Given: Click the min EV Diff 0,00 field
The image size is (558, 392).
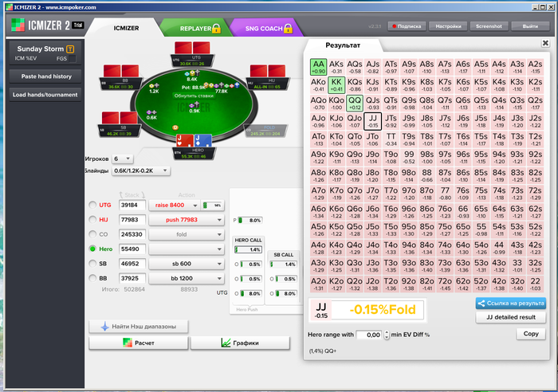Looking at the screenshot, I should coord(369,335).
